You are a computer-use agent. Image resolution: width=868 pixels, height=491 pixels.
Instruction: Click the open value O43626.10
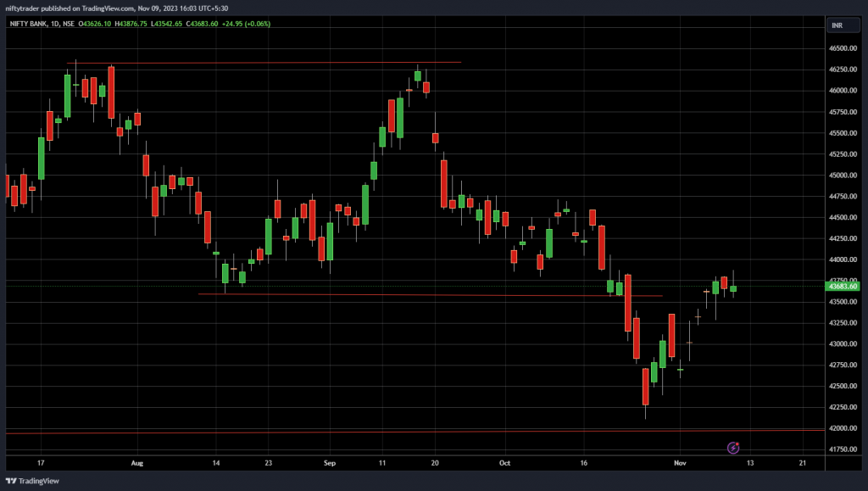95,24
